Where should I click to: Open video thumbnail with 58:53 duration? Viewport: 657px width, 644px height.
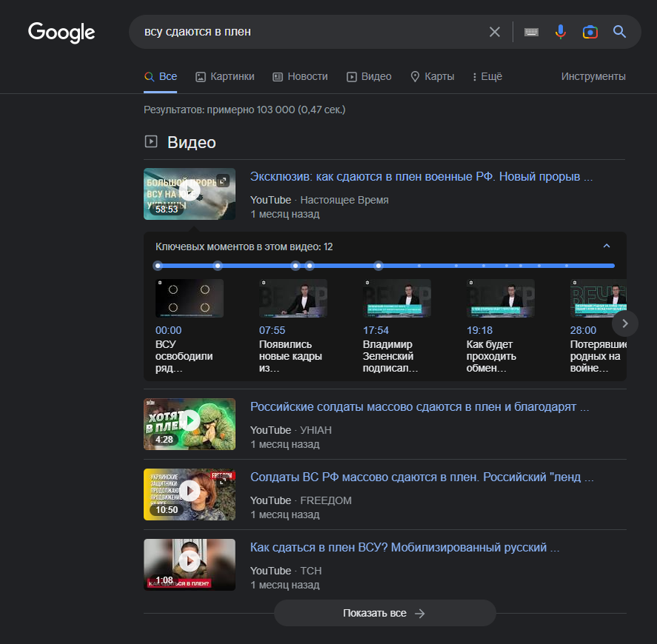(189, 194)
